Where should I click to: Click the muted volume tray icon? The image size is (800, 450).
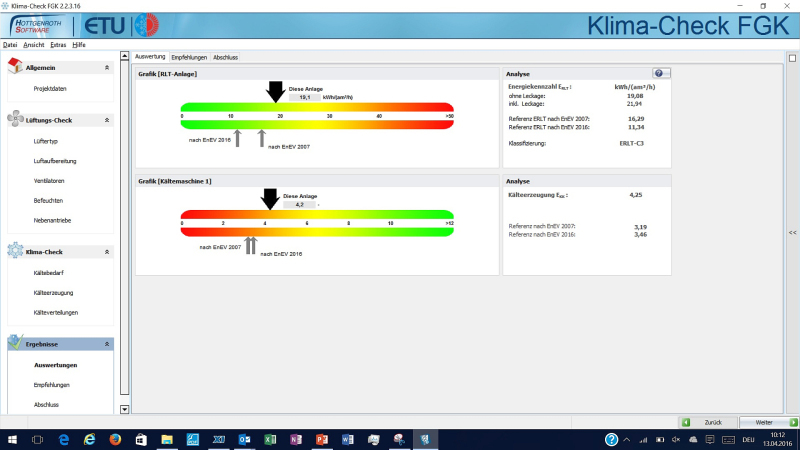click(x=676, y=440)
